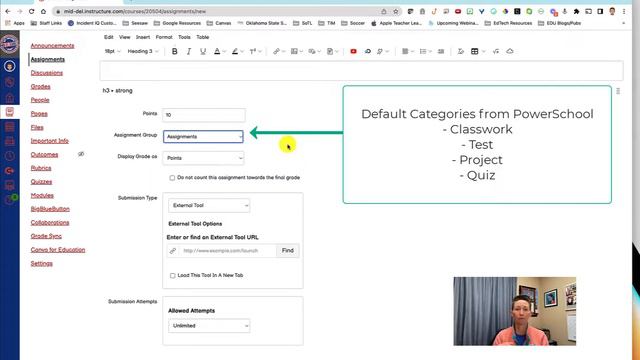Open the Chrome three-dot menu
640x360 pixels.
[x=624, y=11]
